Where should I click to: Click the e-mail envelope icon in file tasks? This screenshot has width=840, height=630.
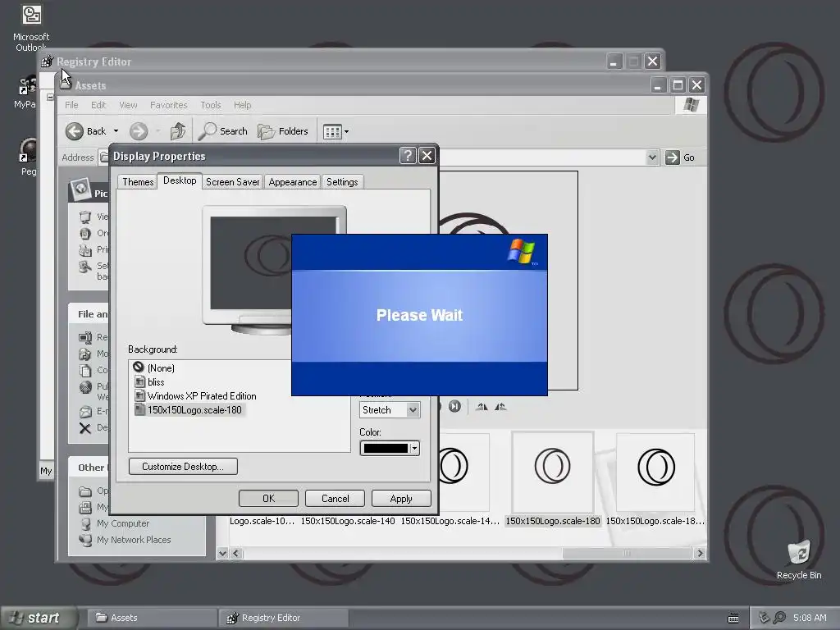[85, 412]
